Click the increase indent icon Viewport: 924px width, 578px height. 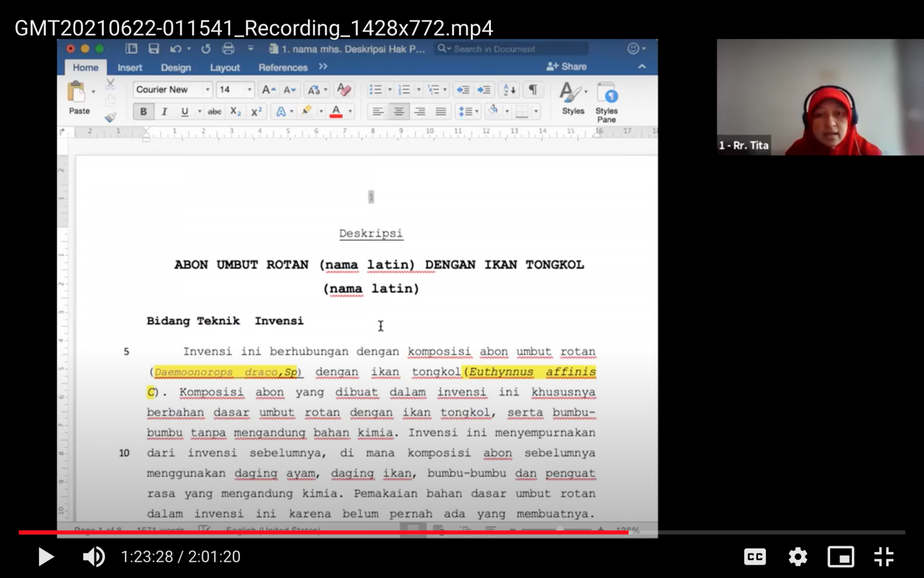click(484, 90)
